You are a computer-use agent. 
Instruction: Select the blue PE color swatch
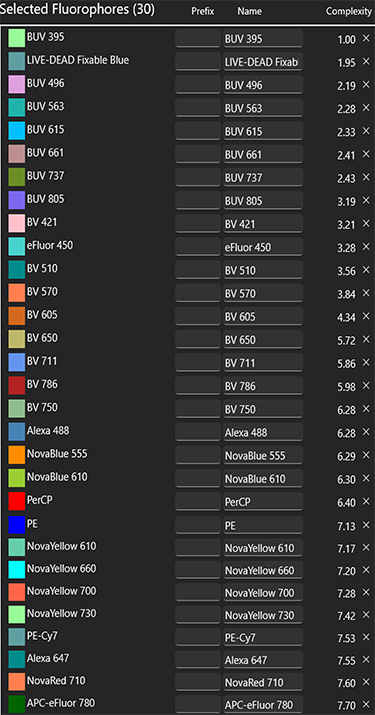[x=16, y=525]
